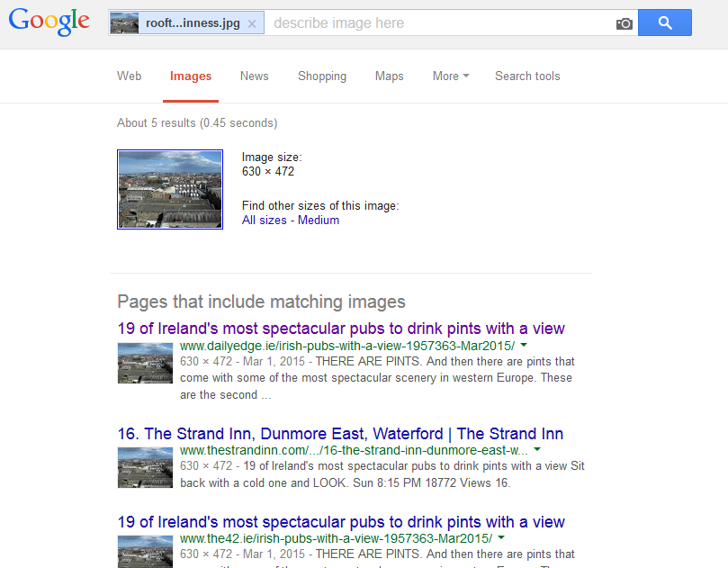Click the large rooftop preview image
The width and height of the screenshot is (728, 568).
pos(170,190)
